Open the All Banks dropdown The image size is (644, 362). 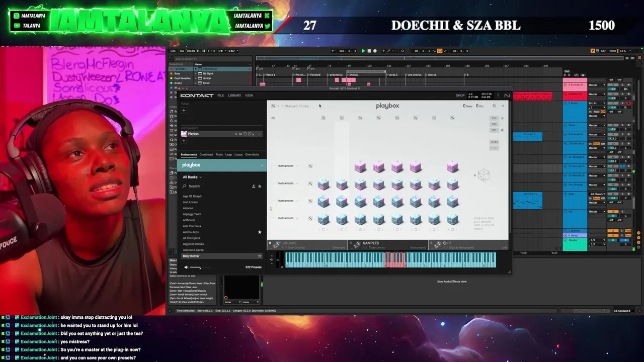click(x=192, y=177)
